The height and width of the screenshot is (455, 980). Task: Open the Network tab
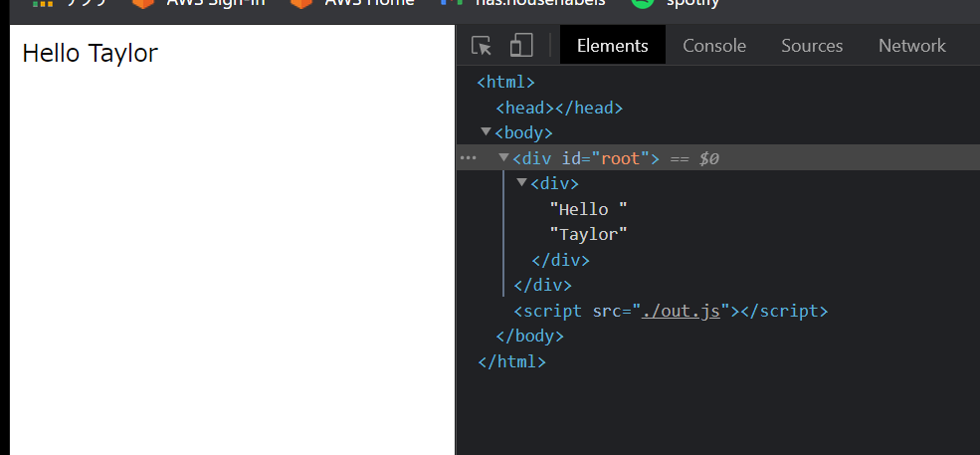point(912,46)
